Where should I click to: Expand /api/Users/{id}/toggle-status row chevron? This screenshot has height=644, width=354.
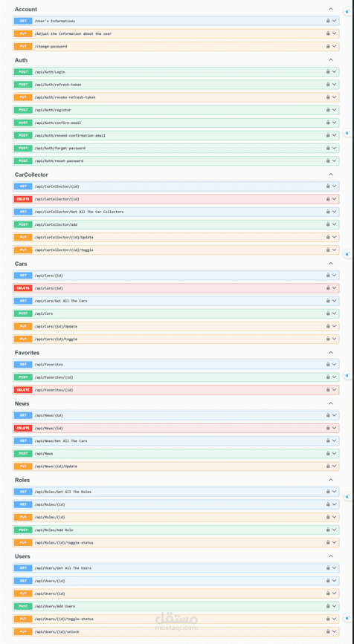tap(334, 619)
